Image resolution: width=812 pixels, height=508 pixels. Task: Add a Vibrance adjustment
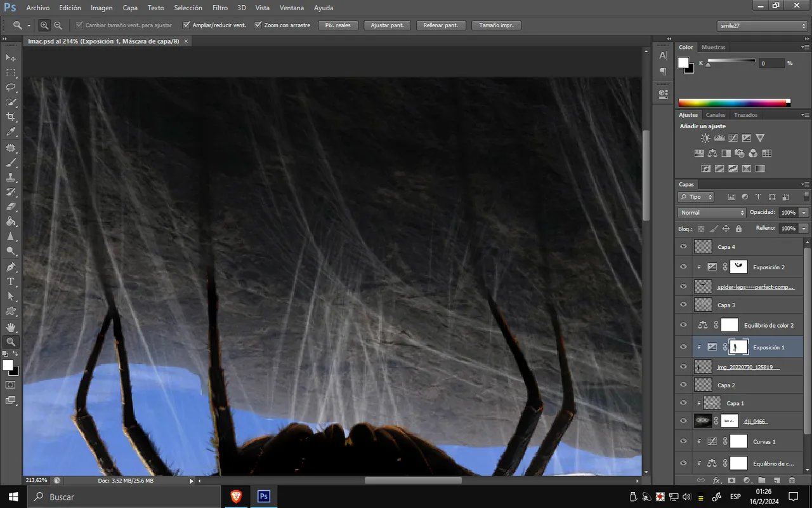(x=760, y=138)
